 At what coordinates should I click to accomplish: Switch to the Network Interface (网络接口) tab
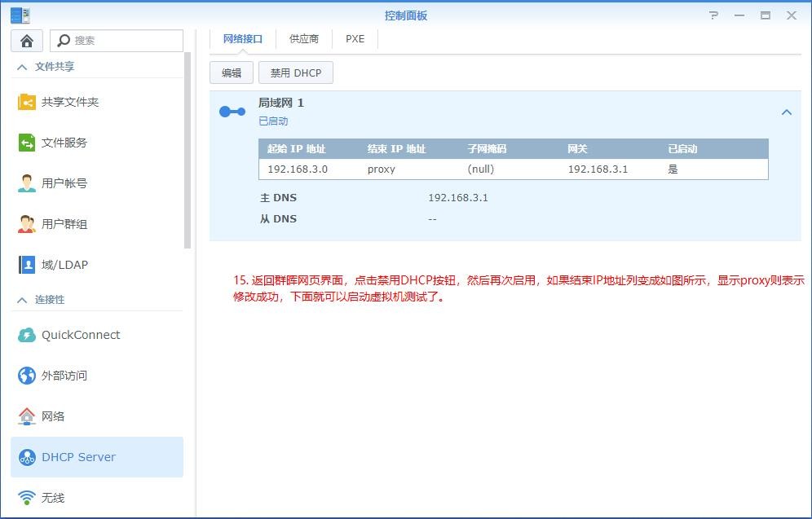[243, 39]
